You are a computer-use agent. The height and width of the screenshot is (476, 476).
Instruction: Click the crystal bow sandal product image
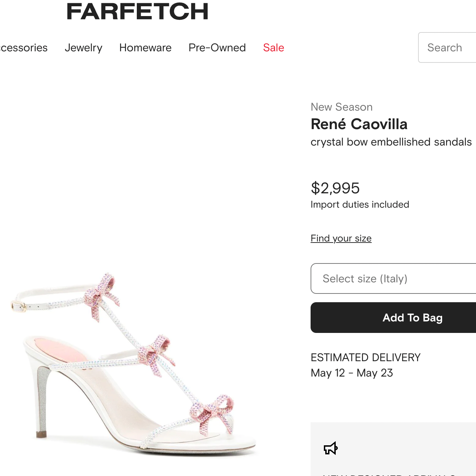pyautogui.click(x=133, y=363)
